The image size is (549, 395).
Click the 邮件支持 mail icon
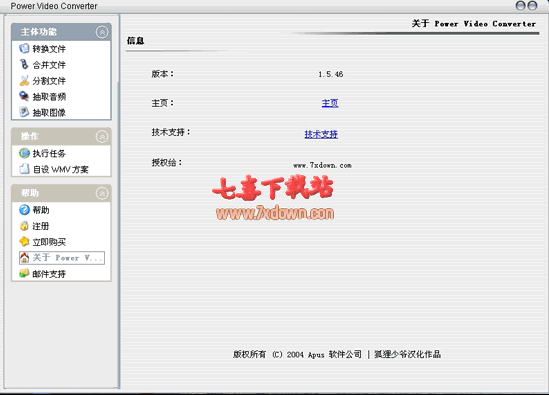point(24,273)
